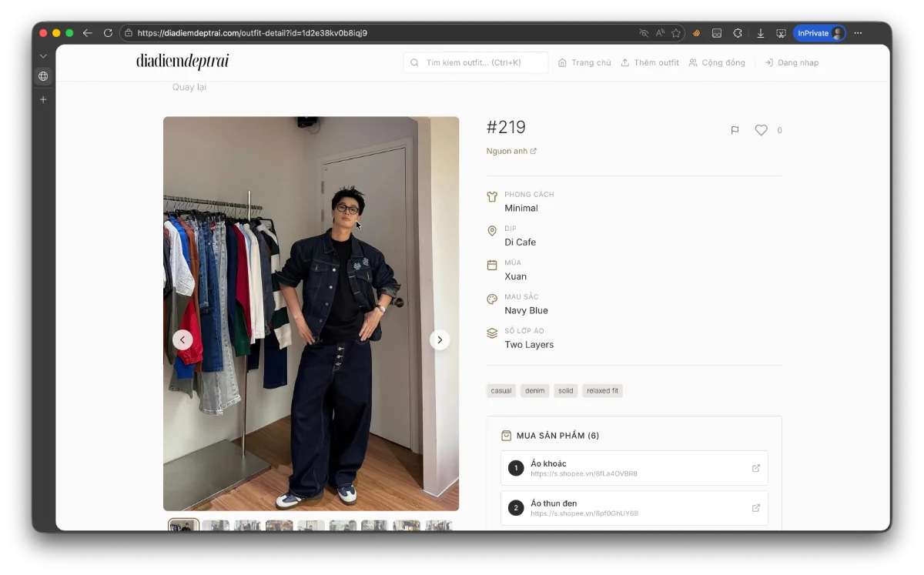Screen dimensions: 924x575
Task: Open the Áo khoác Shopee external link icon
Action: click(755, 467)
